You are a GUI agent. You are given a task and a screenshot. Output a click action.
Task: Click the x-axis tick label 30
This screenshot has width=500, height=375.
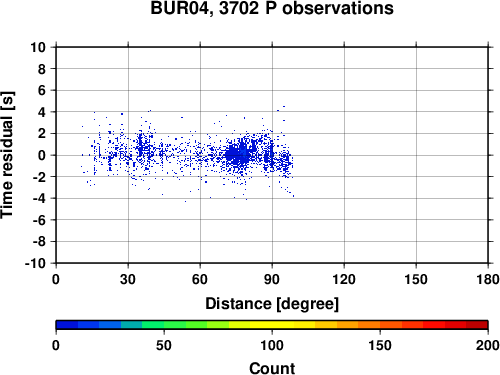tap(128, 279)
